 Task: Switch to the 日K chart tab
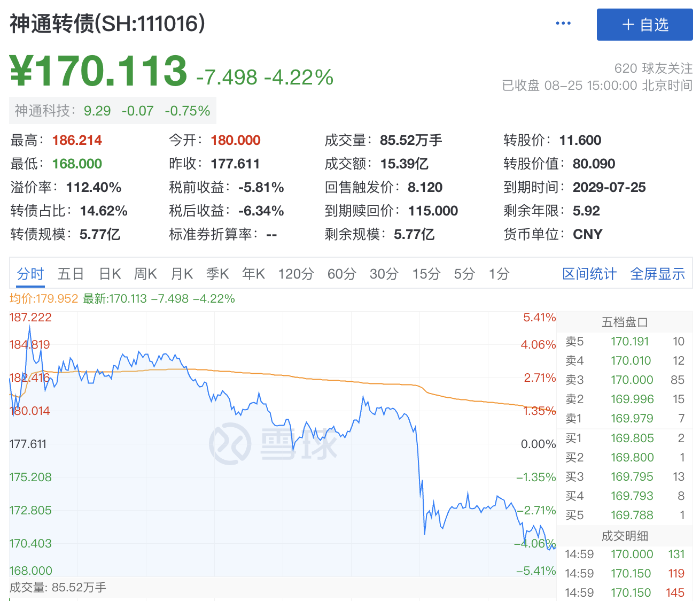(x=110, y=274)
